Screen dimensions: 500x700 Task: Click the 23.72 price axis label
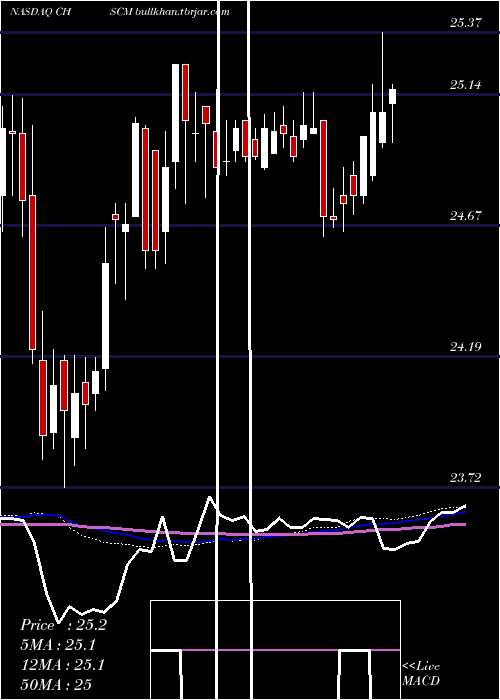(x=466, y=478)
